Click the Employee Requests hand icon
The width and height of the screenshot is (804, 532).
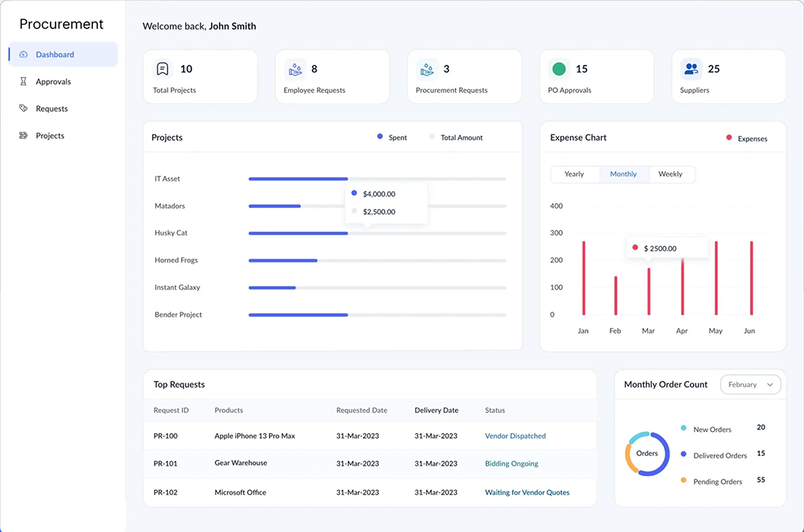tap(295, 69)
